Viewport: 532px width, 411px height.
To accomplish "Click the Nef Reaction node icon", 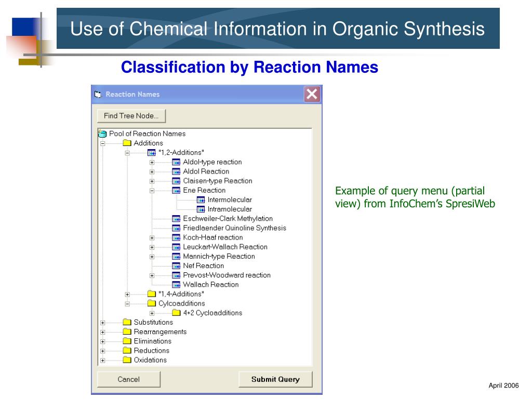I will (x=176, y=266).
